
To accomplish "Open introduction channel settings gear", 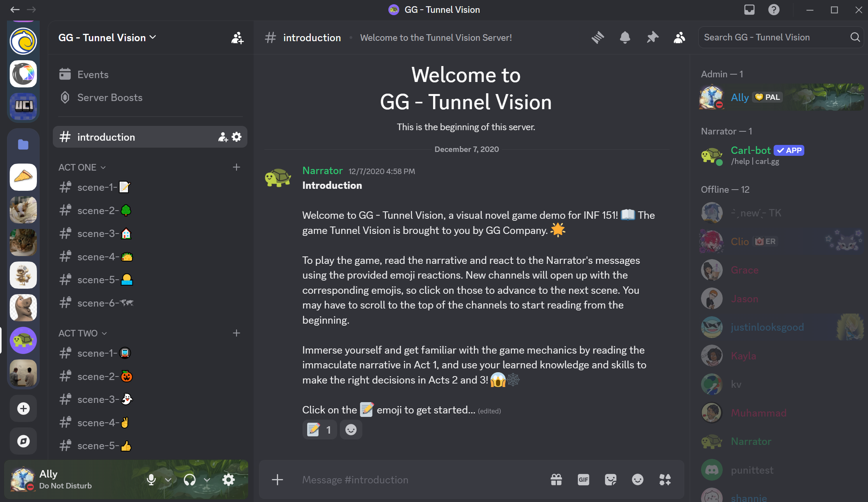I will [237, 137].
